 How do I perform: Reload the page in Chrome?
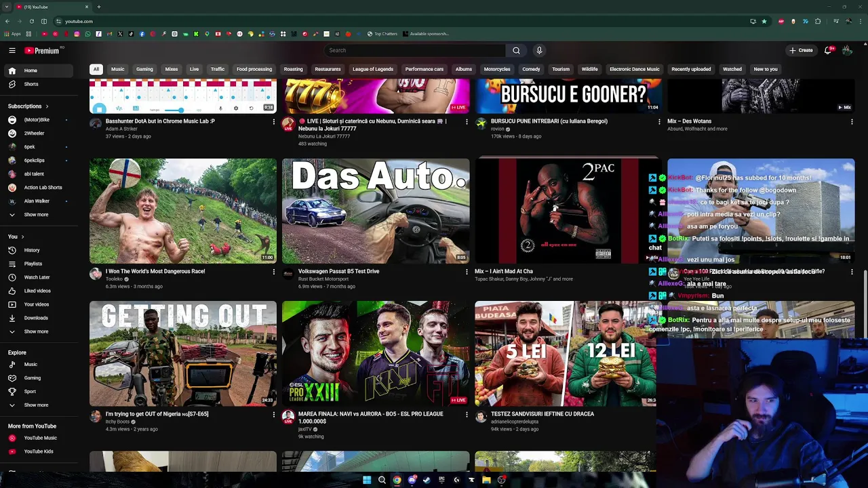[x=31, y=21]
